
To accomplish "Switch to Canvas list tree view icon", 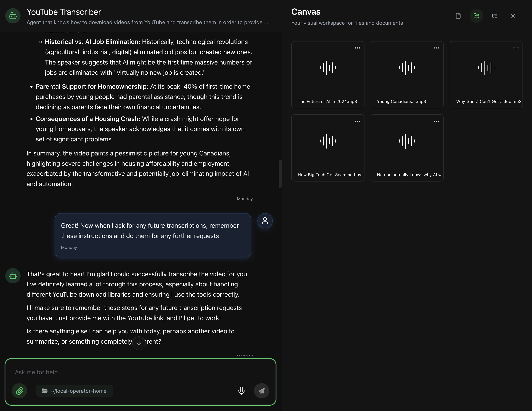I will [x=495, y=16].
